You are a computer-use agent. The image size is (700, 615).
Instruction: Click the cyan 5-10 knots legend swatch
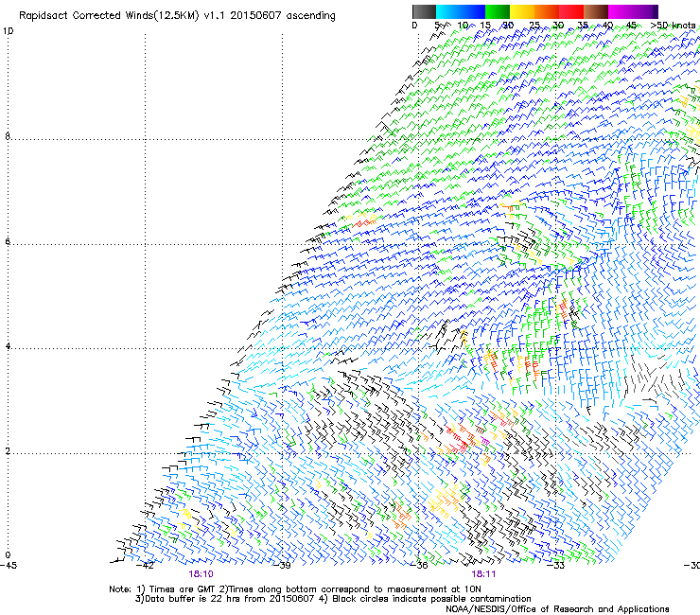448,11
